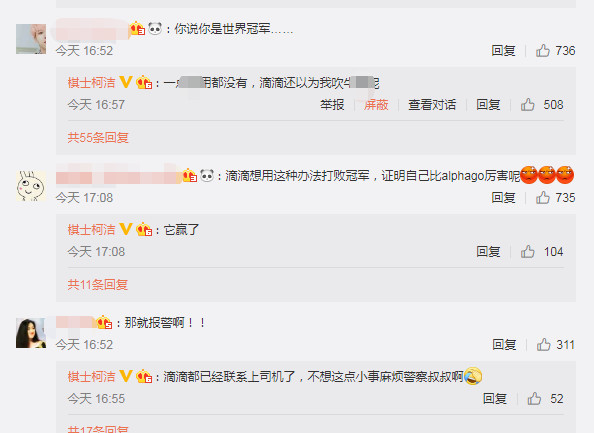
Task: Open the cartoon rabbit avatar profile
Action: point(31,186)
